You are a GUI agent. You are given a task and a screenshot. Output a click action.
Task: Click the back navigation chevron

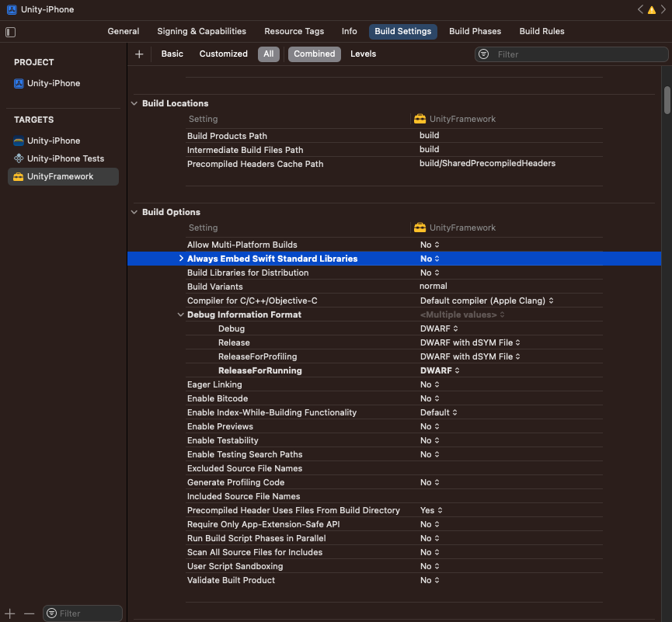click(x=640, y=9)
